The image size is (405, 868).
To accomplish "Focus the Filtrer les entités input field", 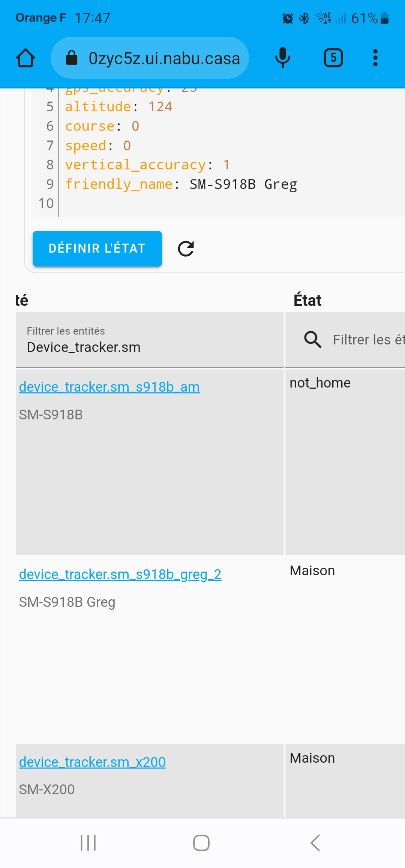I will [x=150, y=340].
